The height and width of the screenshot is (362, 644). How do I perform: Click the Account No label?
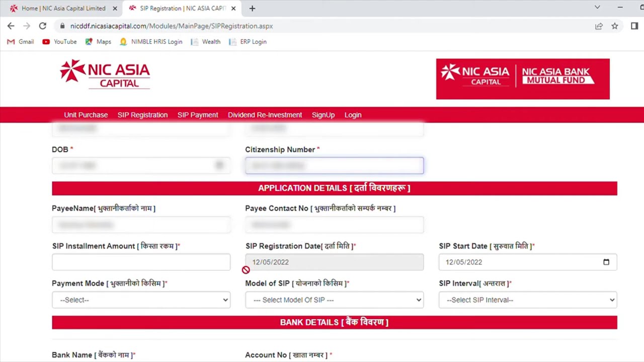(289, 355)
